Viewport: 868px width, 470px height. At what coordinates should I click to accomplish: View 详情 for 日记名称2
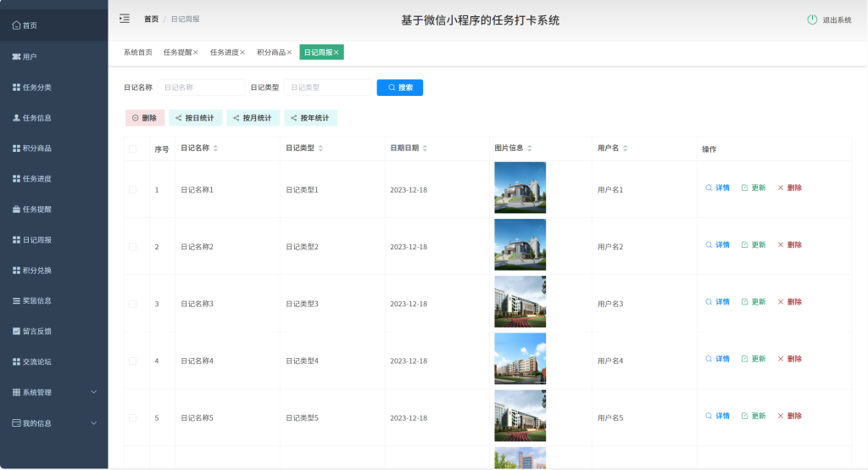pyautogui.click(x=717, y=245)
